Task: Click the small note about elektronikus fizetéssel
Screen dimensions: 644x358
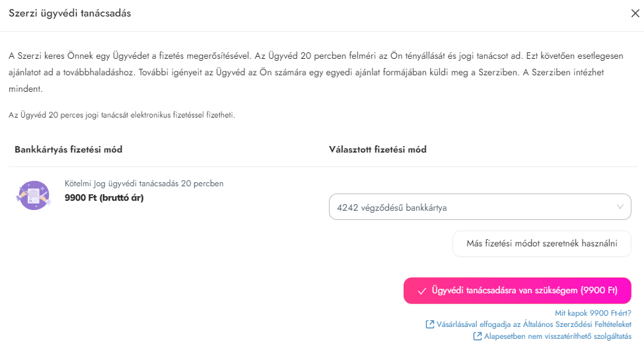Action: click(x=122, y=115)
